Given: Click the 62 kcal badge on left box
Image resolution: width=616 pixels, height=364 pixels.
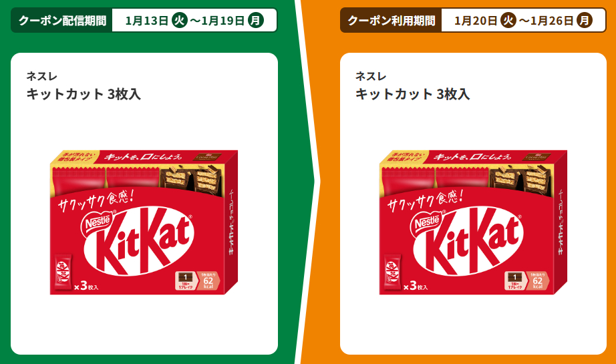Looking at the screenshot, I should [208, 281].
